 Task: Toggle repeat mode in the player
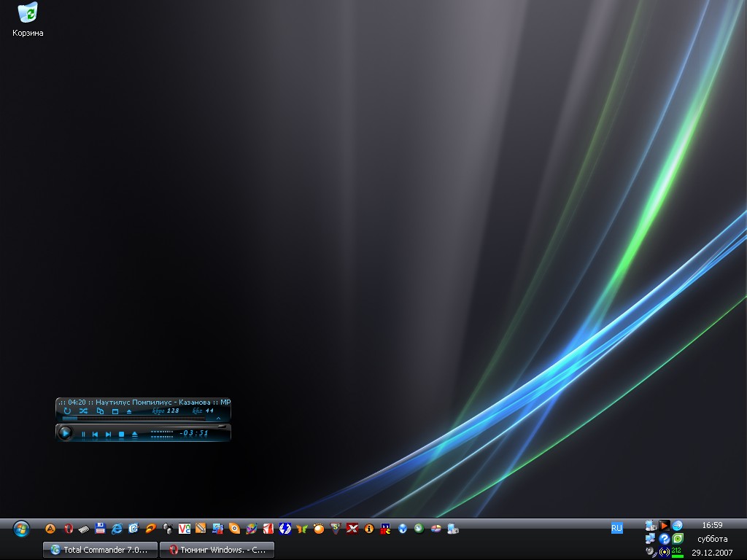coord(67,411)
